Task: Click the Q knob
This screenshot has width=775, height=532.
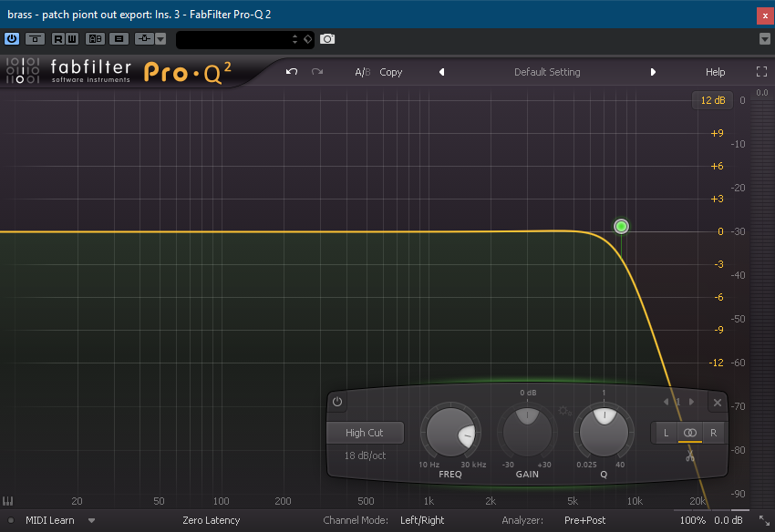Action: tap(604, 433)
